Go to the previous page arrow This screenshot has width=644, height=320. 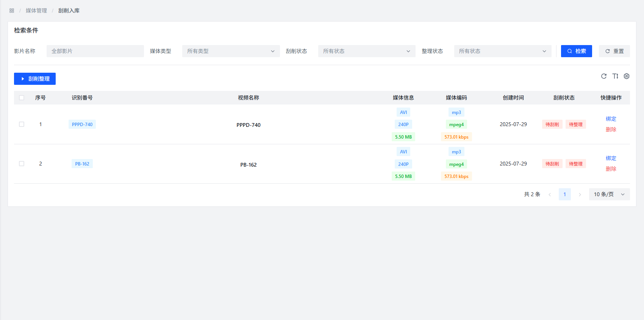tap(550, 195)
